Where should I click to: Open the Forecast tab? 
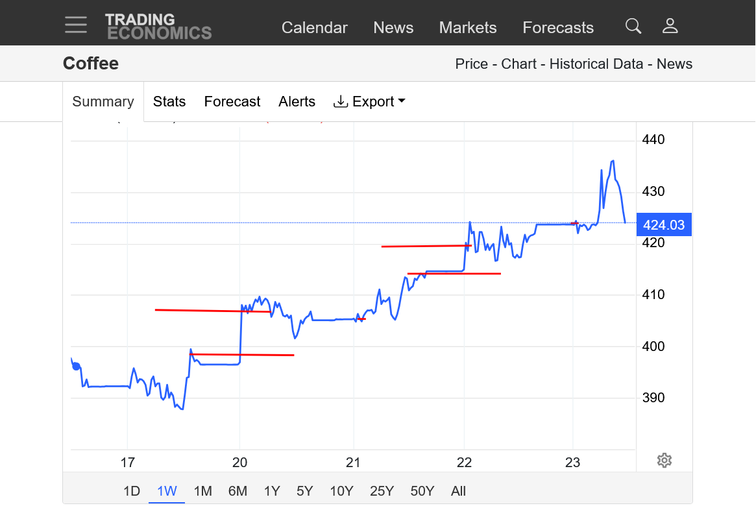coord(232,102)
